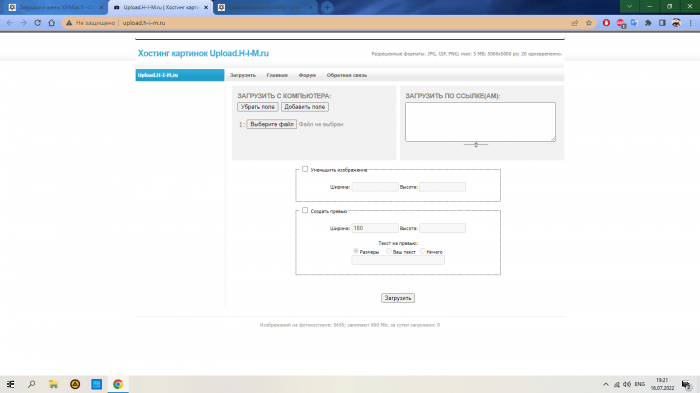Click the 'Убрать поле' button
Screen dimensions: 700x393
(x=258, y=107)
